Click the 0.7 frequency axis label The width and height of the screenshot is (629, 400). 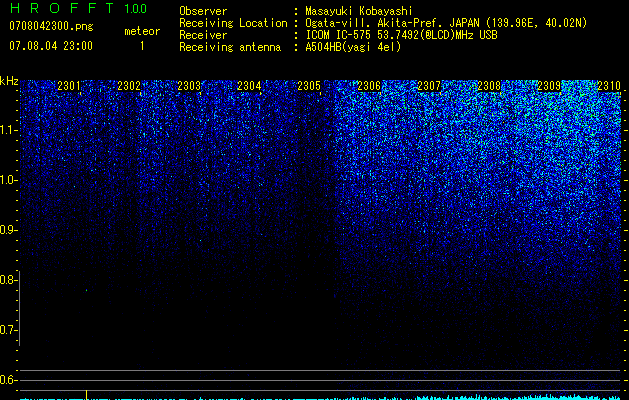click(8, 330)
